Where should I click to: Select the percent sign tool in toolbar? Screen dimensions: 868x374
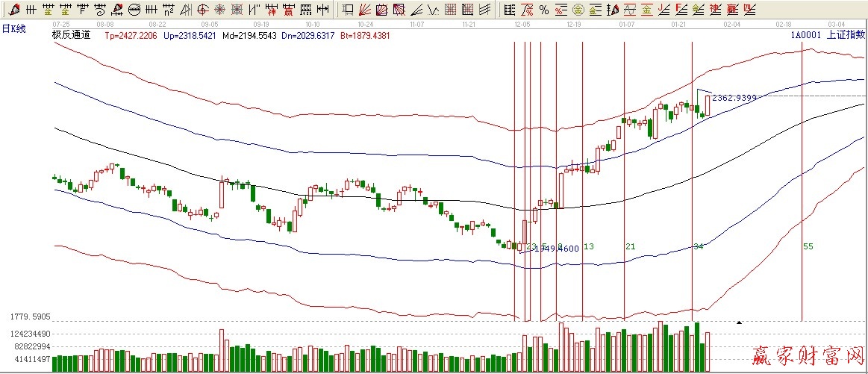544,10
